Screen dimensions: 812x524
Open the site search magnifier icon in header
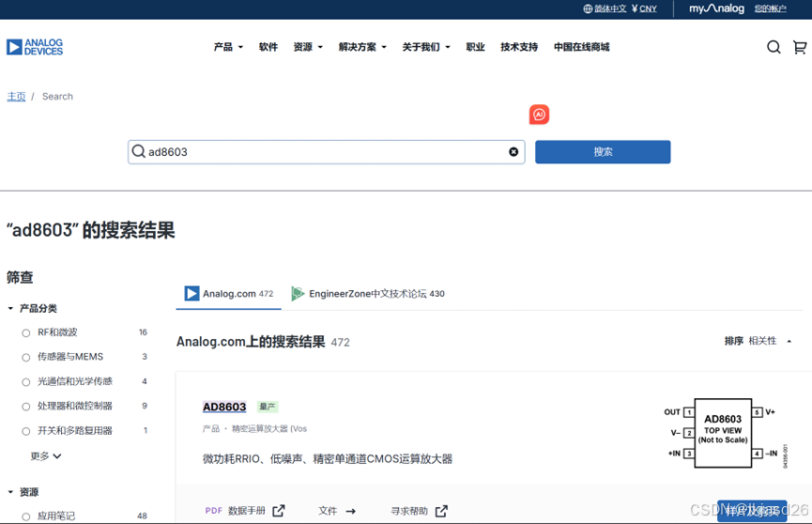774,47
